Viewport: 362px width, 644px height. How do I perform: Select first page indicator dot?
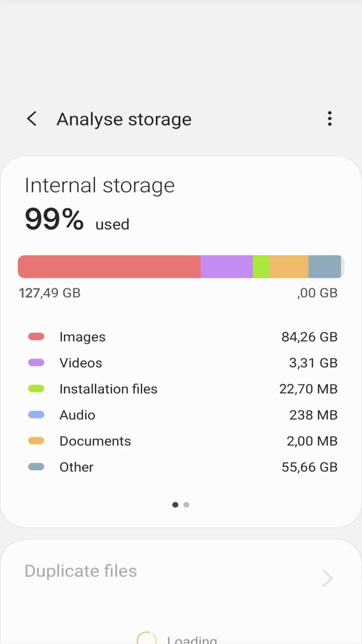click(175, 505)
